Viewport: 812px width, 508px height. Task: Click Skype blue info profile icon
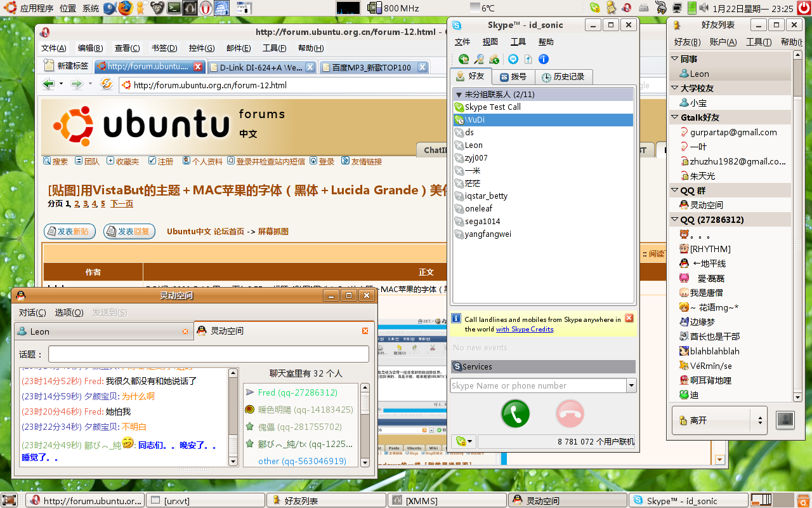tap(544, 59)
